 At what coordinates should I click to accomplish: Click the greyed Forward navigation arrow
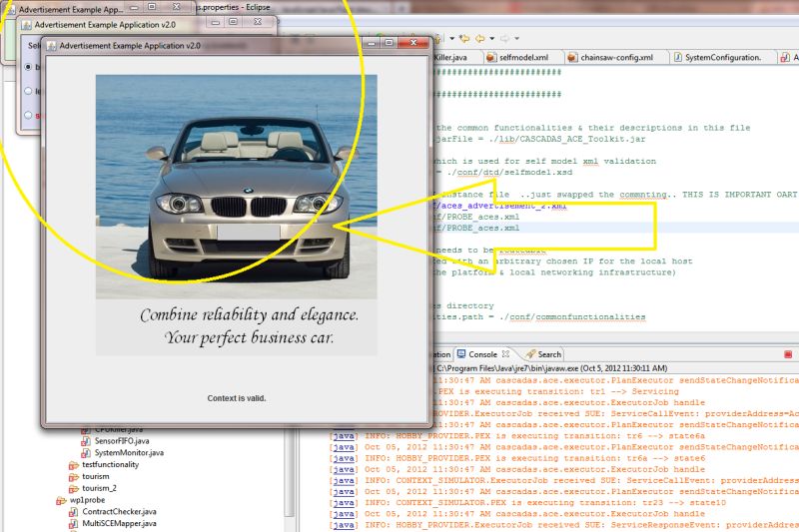[504, 38]
